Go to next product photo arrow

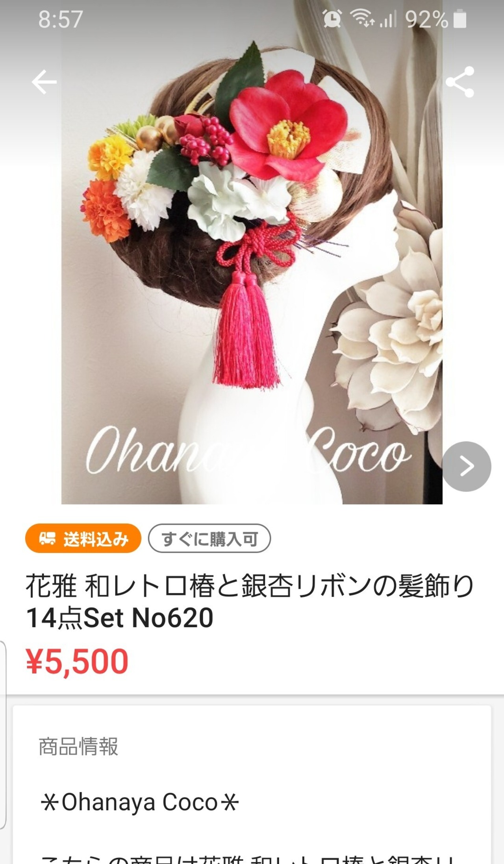pyautogui.click(x=467, y=466)
